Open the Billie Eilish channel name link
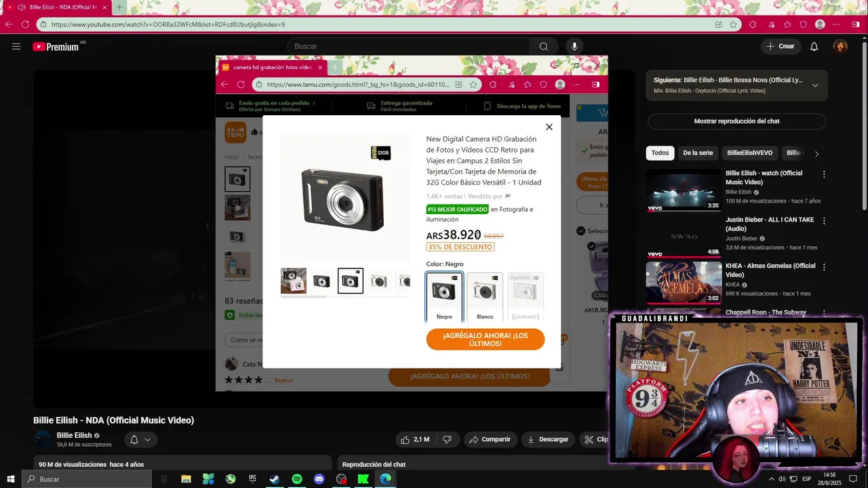The height and width of the screenshot is (488, 868). pos(74,435)
